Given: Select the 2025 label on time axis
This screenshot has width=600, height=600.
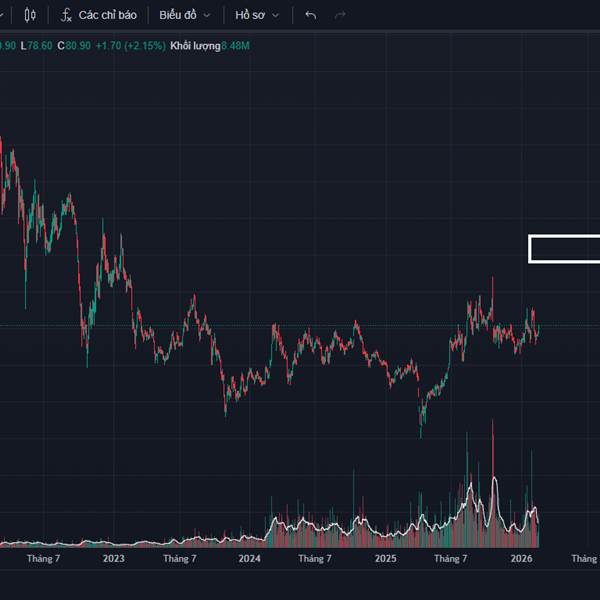Looking at the screenshot, I should click(386, 559).
